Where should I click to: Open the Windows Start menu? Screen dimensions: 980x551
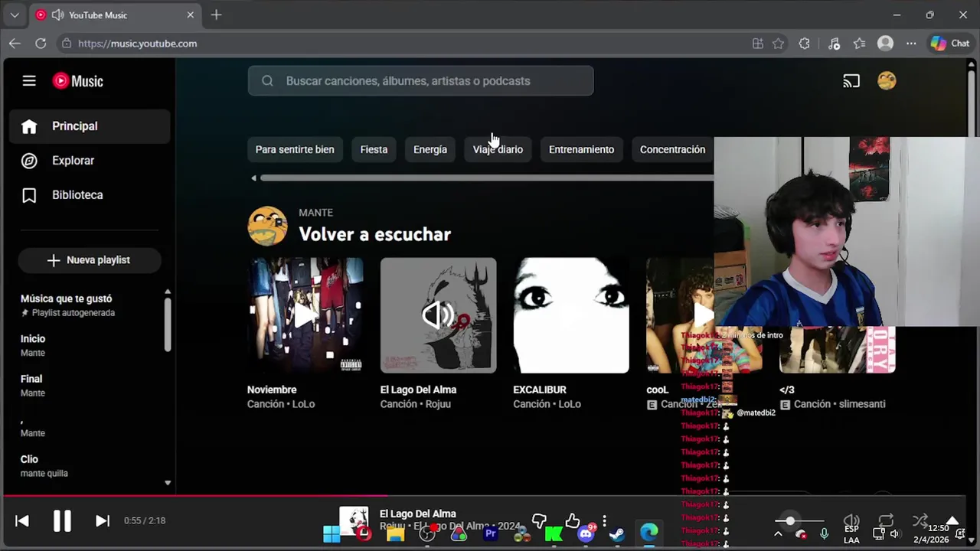332,533
